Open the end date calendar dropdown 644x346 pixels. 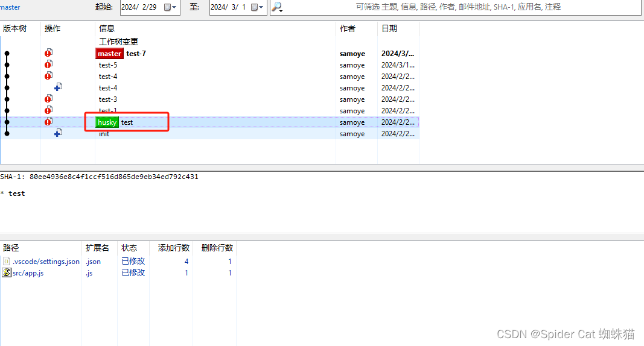point(257,7)
